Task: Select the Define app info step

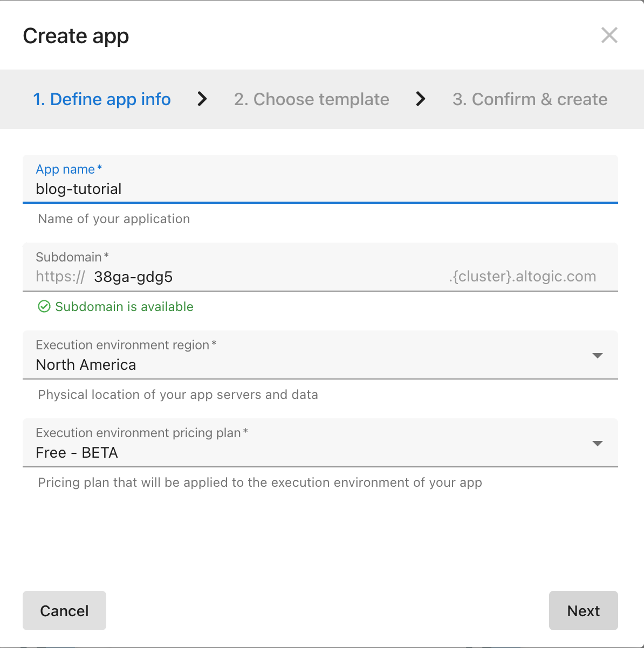Action: [x=102, y=99]
